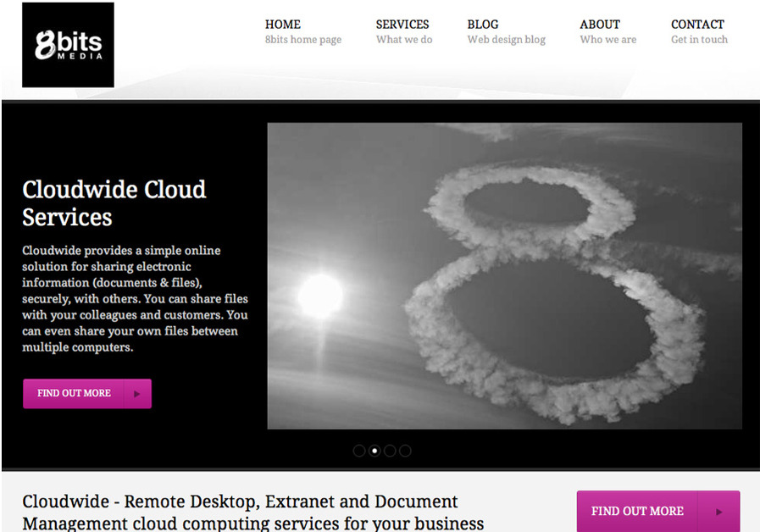Click the 'Who we are' subtitle

pos(608,40)
